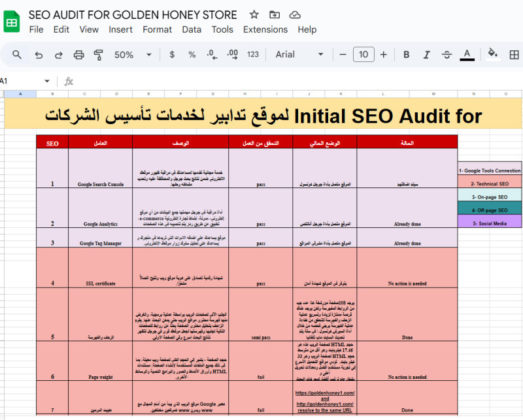Toggle bold formatting
The height and width of the screenshot is (420, 523).
click(x=406, y=55)
